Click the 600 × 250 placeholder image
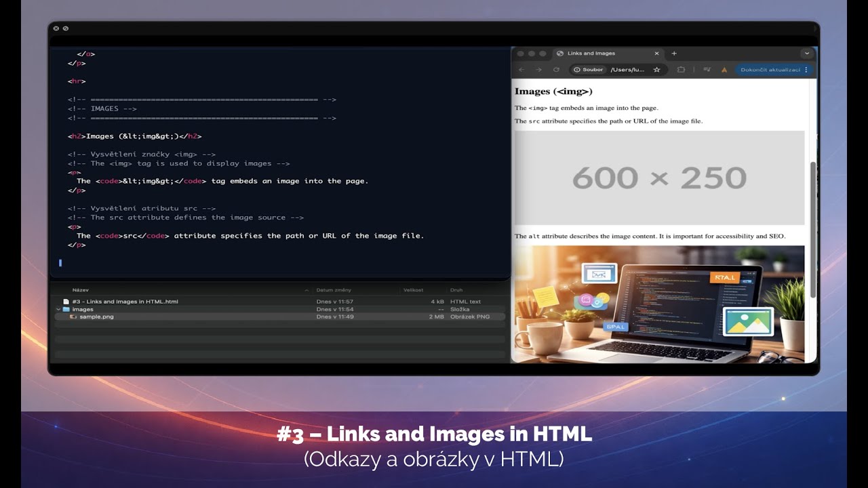This screenshot has height=488, width=868. pyautogui.click(x=659, y=178)
